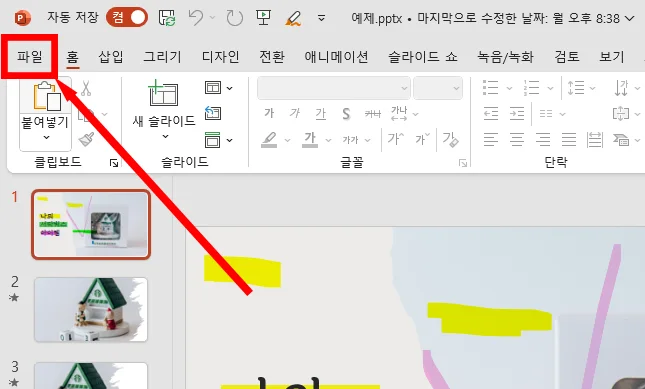Toggle the 자동 저장 switch
Screen dimensions: 645x389
coord(127,18)
